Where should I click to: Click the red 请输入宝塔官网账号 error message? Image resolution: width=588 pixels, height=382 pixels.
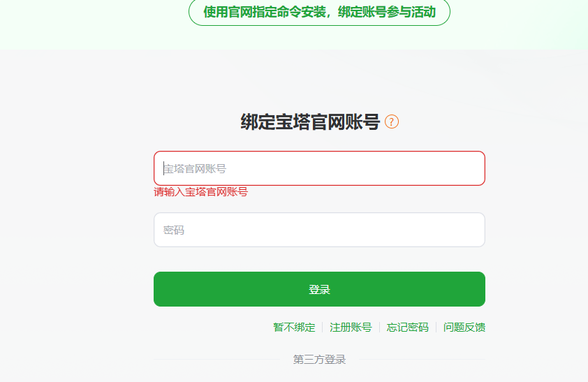pos(201,192)
